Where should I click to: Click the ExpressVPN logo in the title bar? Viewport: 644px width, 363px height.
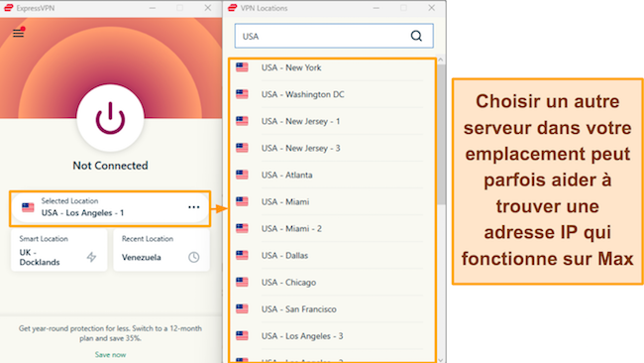(9, 8)
